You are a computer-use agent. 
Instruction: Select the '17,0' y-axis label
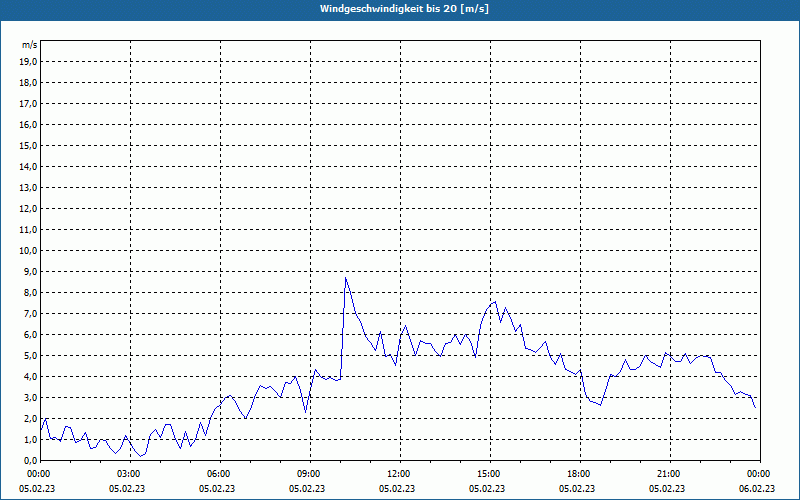click(28, 104)
